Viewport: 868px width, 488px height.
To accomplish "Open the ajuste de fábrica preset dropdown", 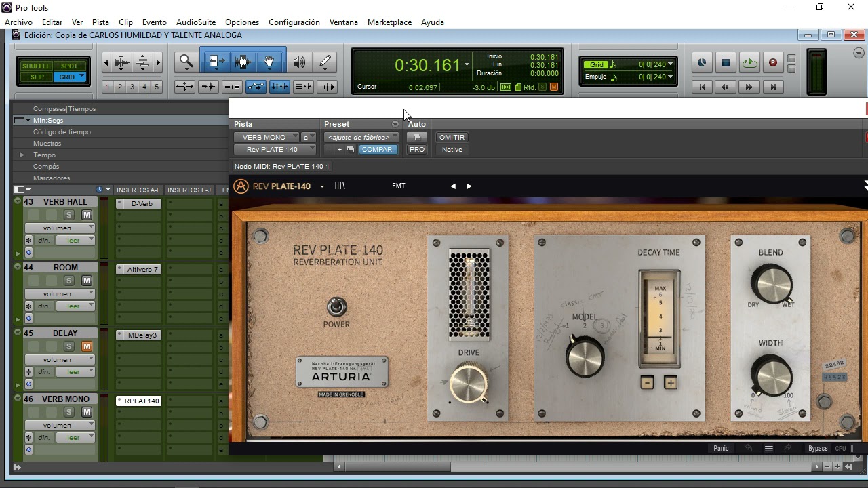I will coord(362,137).
